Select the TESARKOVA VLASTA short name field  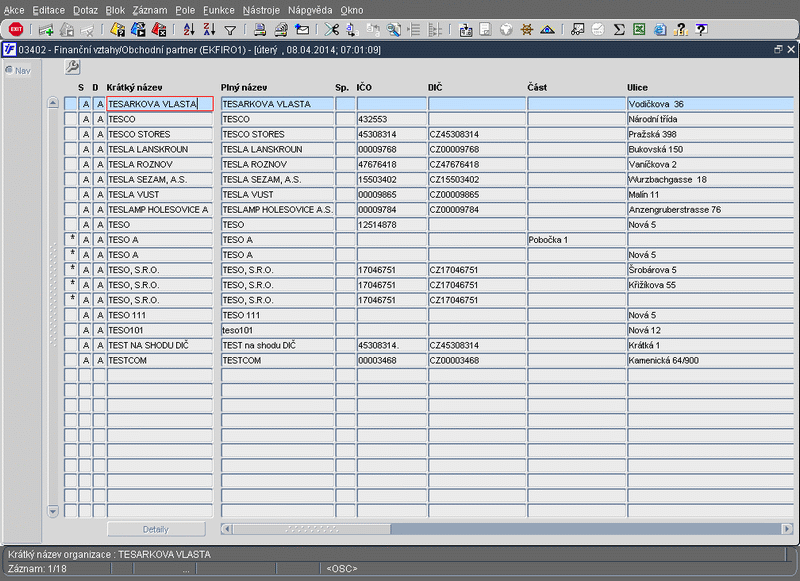tap(160, 104)
